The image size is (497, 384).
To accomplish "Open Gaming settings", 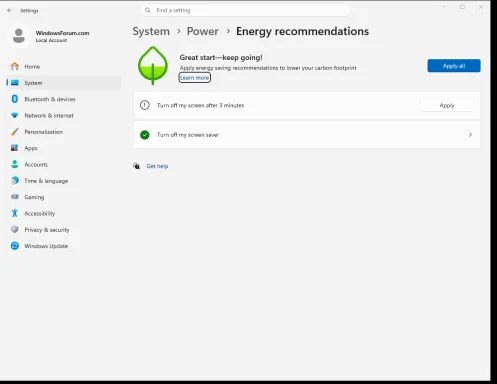I will [x=63, y=197].
